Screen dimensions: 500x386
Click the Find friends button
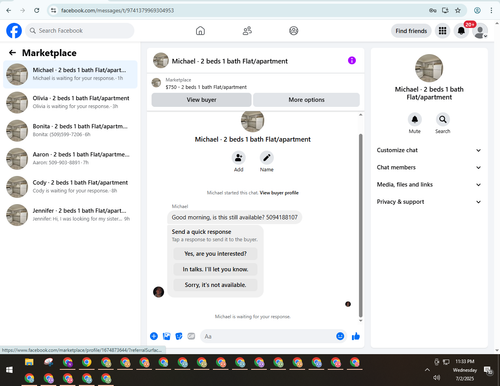(x=411, y=31)
